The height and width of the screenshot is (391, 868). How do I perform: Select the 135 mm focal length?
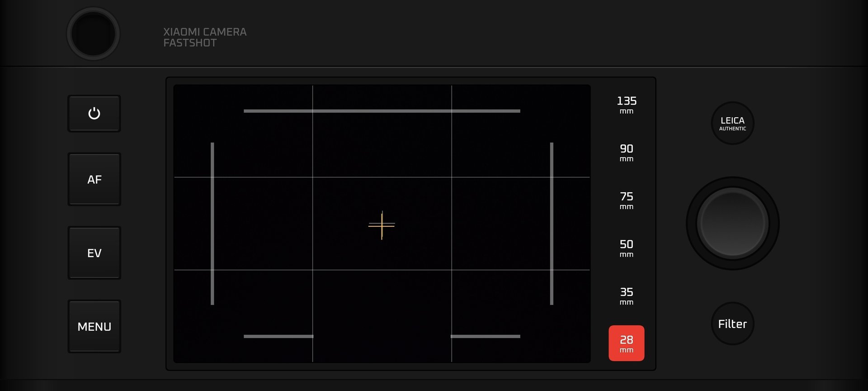[626, 105]
